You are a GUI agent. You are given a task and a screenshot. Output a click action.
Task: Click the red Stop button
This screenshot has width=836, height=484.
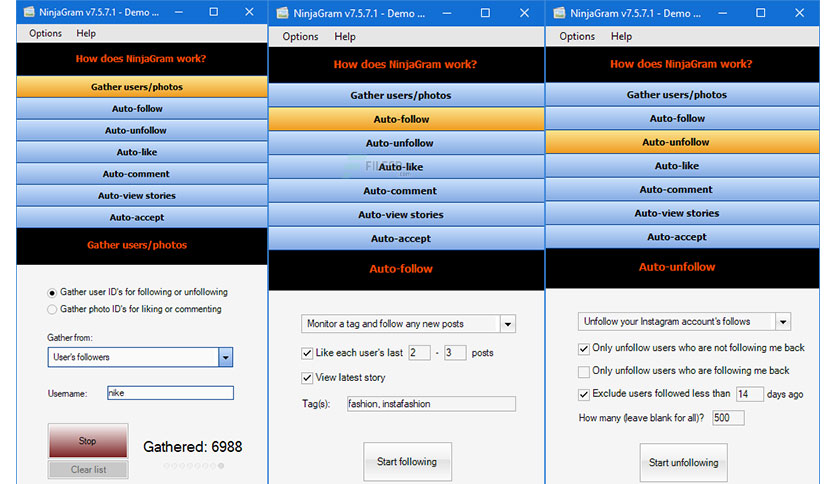coord(88,441)
